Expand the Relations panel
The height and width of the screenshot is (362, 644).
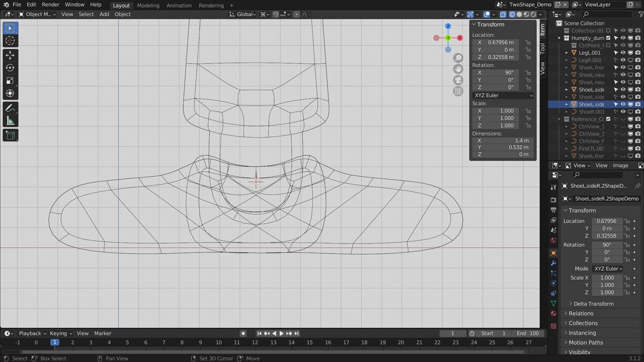click(x=581, y=313)
